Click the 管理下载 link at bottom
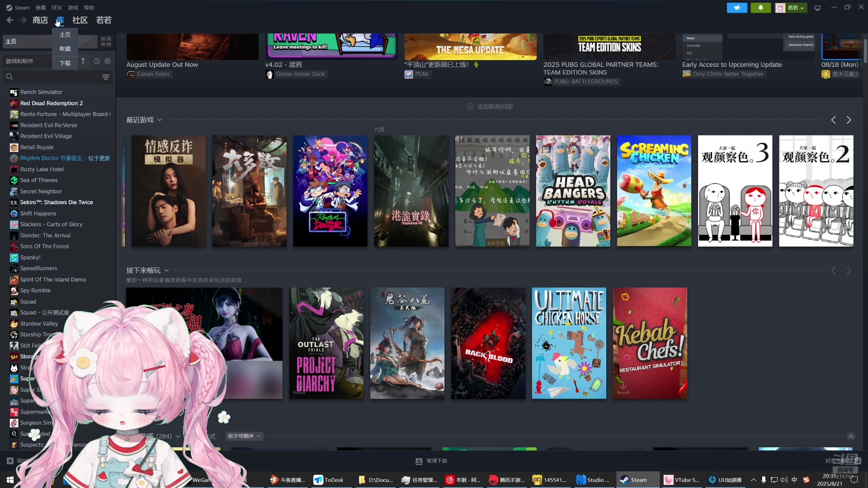The width and height of the screenshot is (868, 488). pyautogui.click(x=437, y=461)
